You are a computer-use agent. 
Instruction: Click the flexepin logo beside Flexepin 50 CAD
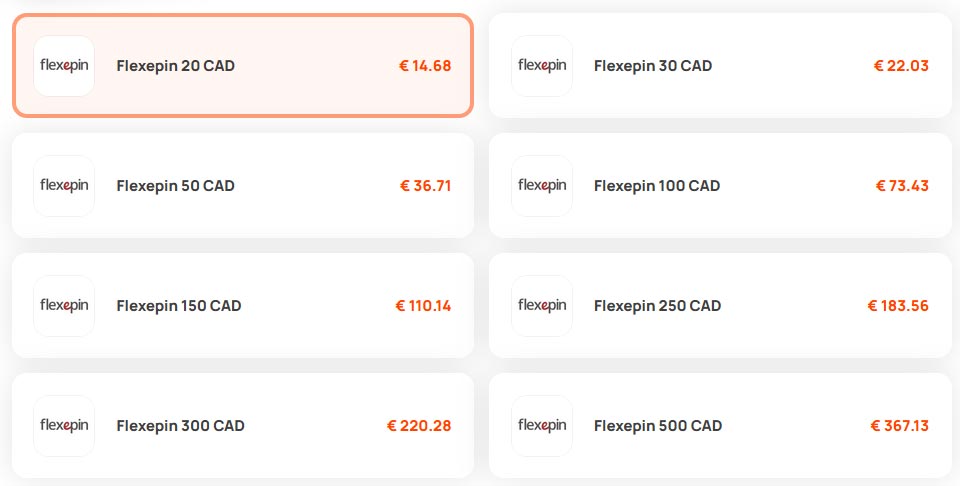[x=64, y=185]
